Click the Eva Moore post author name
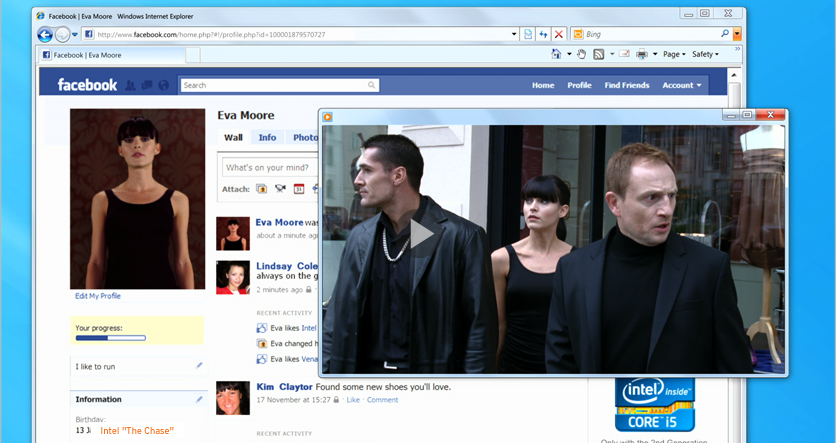Viewport: 836px width, 443px height. pos(279,222)
